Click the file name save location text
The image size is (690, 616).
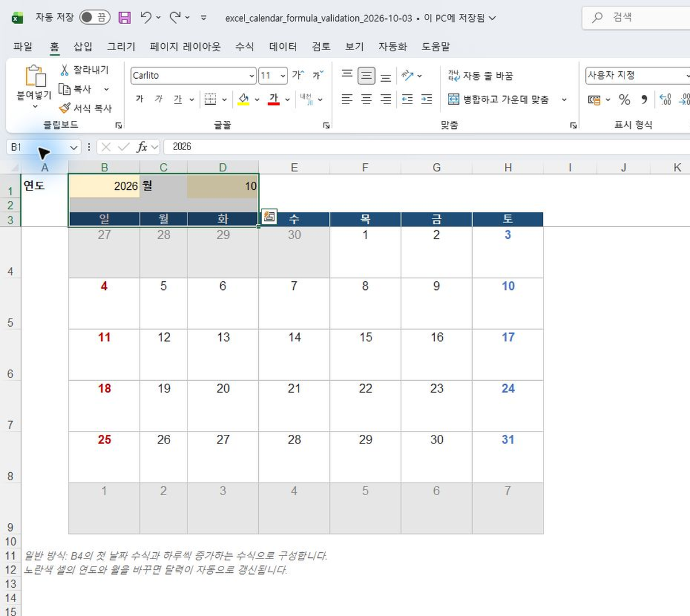pyautogui.click(x=454, y=18)
